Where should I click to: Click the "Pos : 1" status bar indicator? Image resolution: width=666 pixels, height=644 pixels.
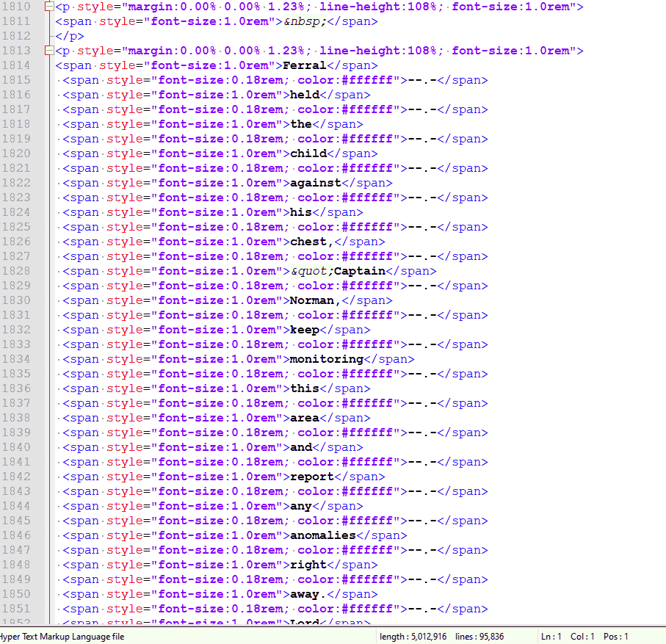[x=615, y=637]
